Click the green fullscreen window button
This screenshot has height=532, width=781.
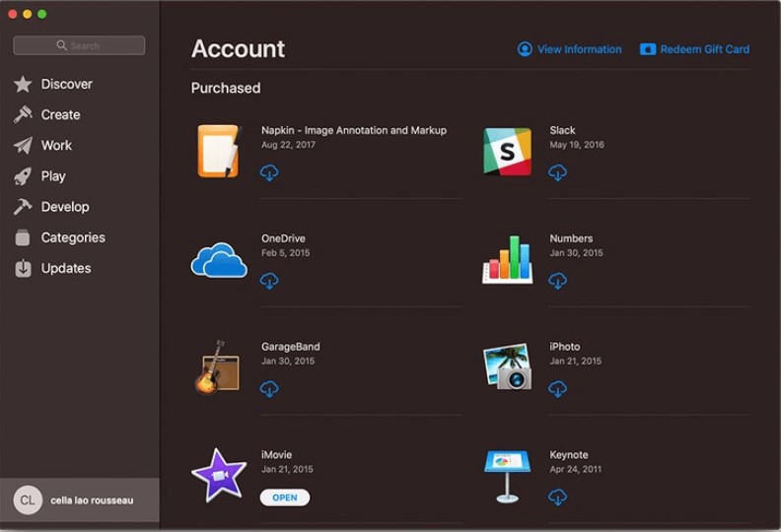tap(42, 14)
